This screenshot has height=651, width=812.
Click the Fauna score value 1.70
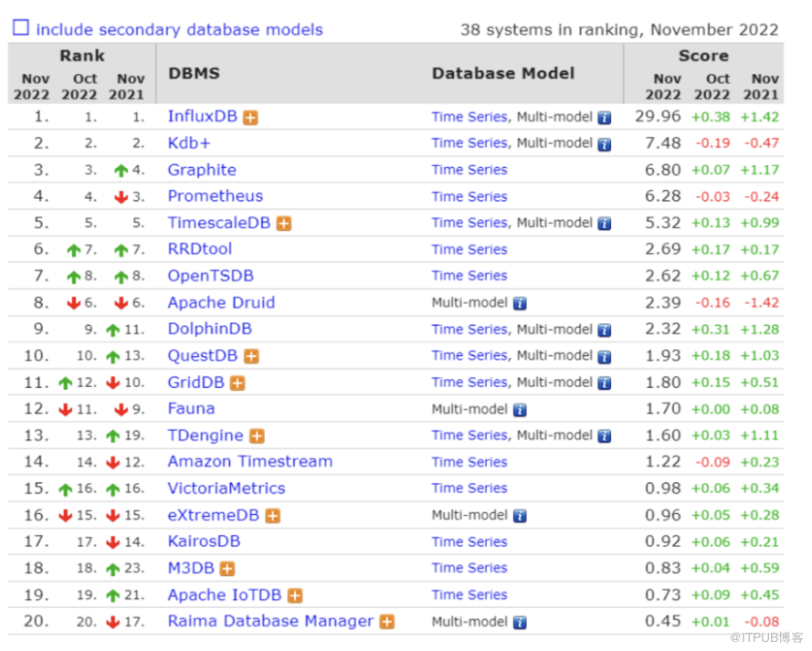[663, 409]
